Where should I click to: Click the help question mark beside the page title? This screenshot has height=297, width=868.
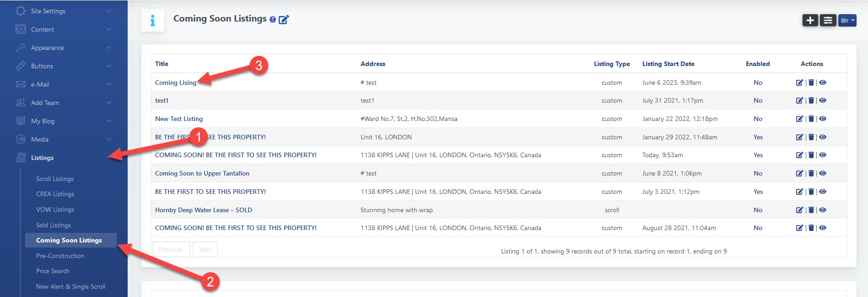(273, 19)
